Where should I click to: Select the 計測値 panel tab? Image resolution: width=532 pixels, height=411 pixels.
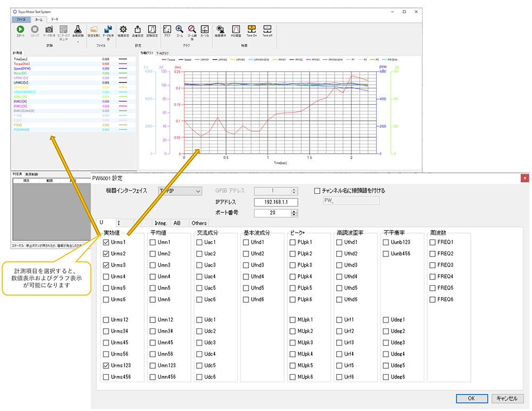18,53
